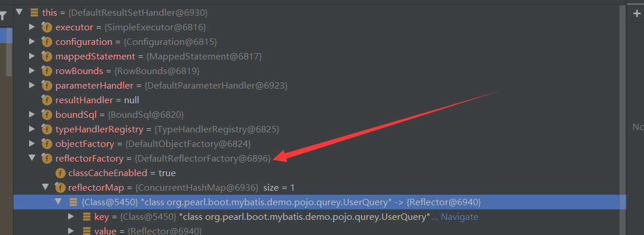644x235 pixels.
Task: Expand the typeHandlerRegistry field node
Action: click(32, 129)
